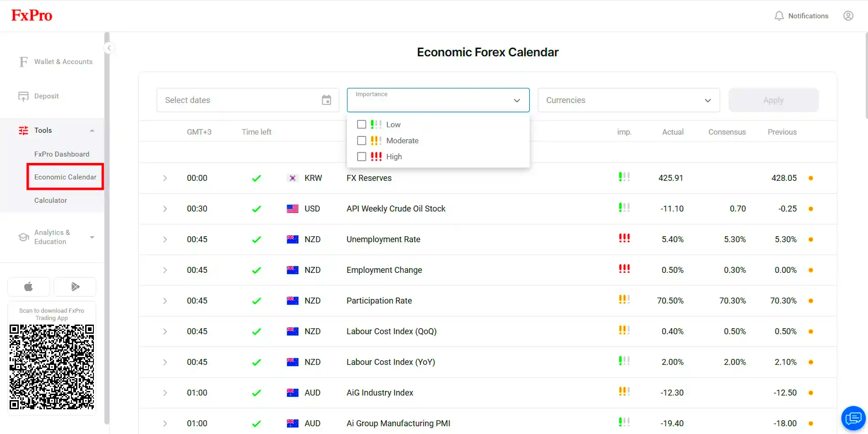Click the Deposit icon in the sidebar

(x=23, y=96)
